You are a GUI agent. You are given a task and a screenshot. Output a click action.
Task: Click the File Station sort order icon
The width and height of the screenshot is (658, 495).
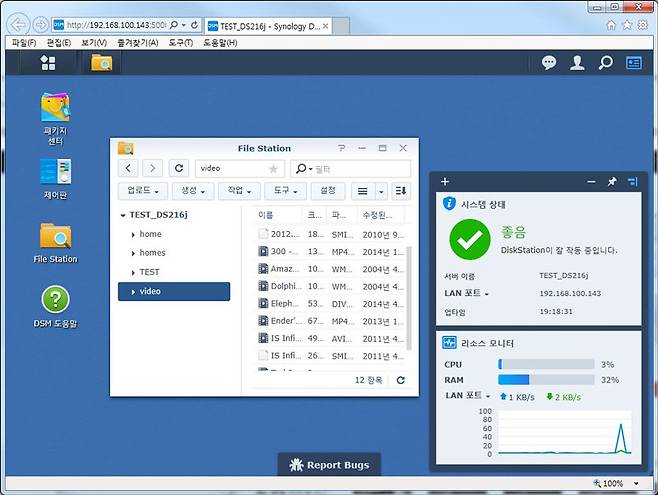tap(401, 191)
